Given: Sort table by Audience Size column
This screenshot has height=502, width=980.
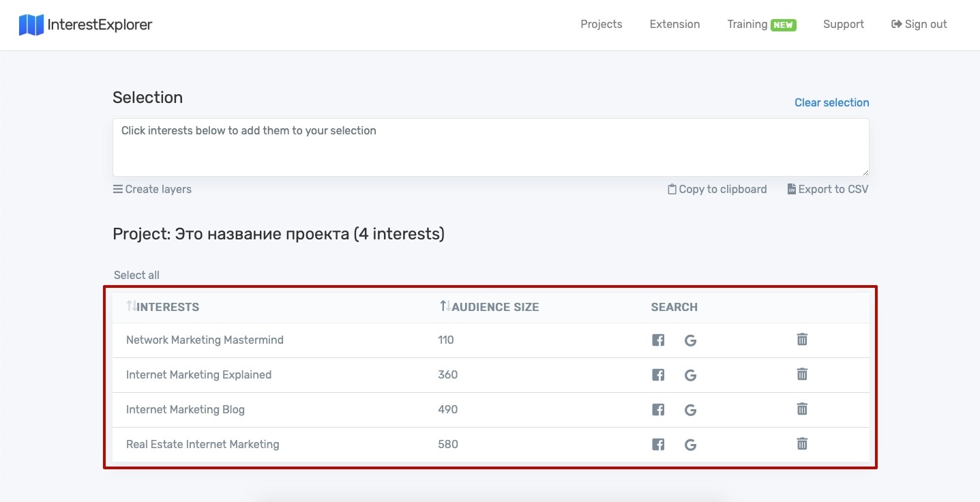Looking at the screenshot, I should coord(489,307).
